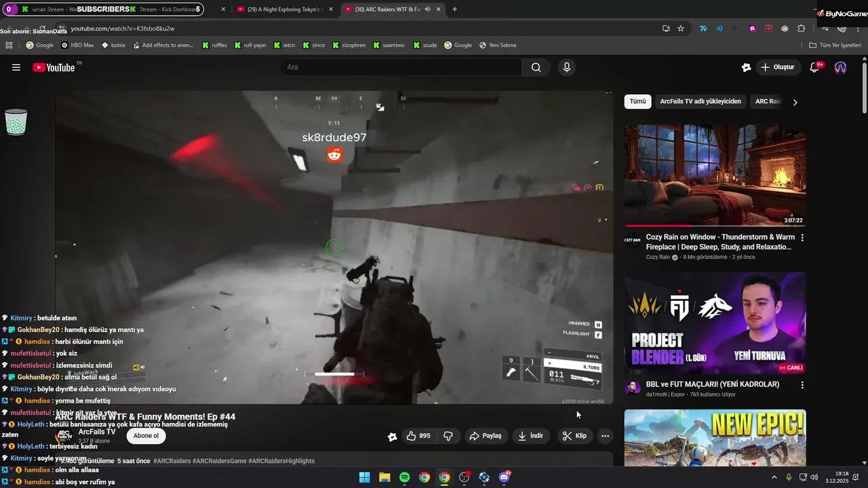
Task: Select the Tümü filter chip
Action: [x=637, y=102]
